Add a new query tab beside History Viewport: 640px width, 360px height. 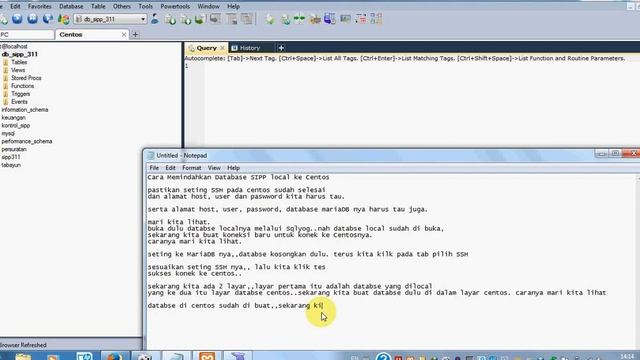pyautogui.click(x=281, y=48)
